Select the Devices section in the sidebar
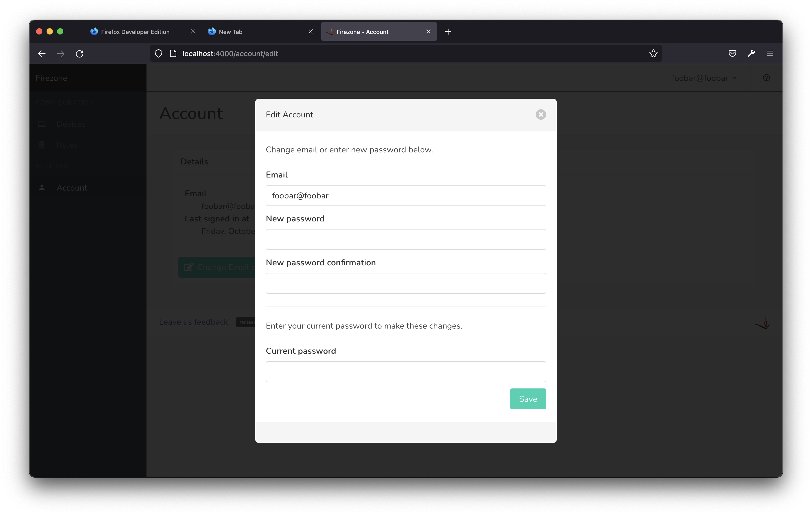 click(70, 124)
